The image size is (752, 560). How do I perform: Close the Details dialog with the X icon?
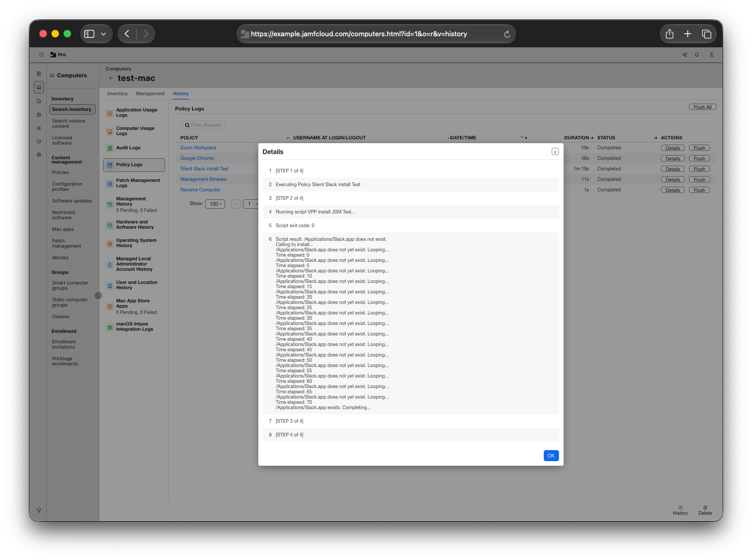tap(555, 151)
